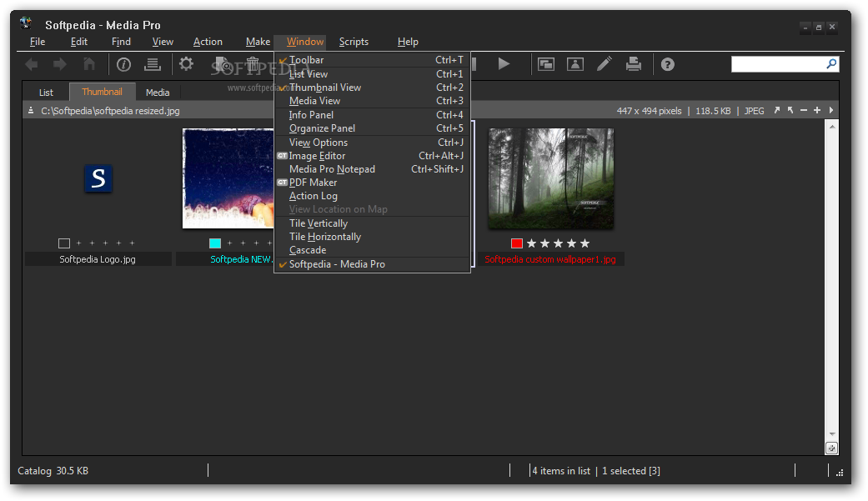Choose List View from the menu

point(372,74)
